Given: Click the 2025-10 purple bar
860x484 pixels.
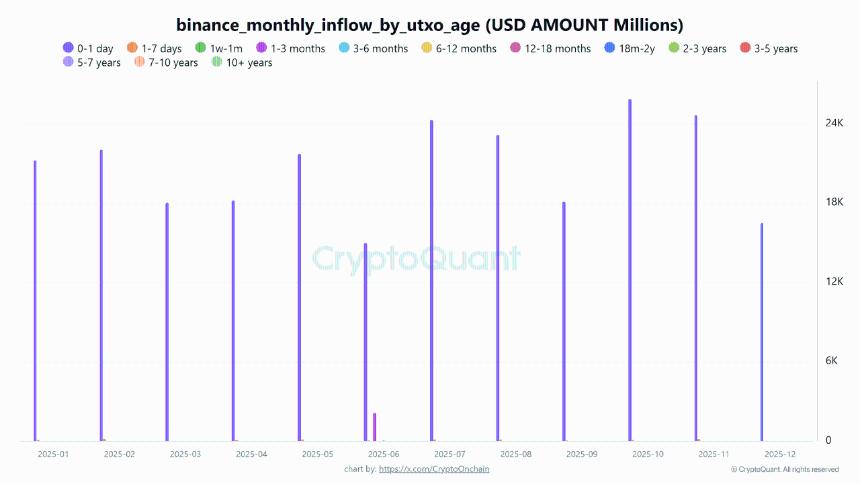Looking at the screenshot, I should (x=630, y=270).
